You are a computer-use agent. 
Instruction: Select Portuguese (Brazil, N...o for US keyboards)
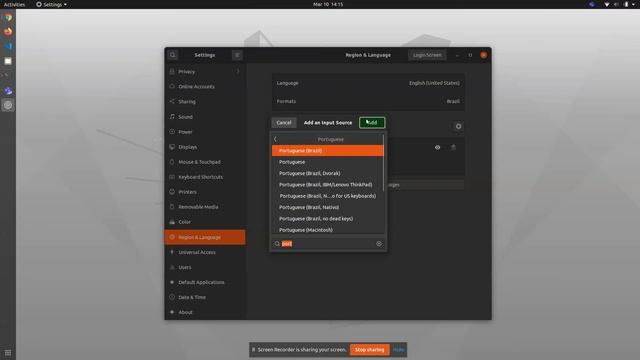pos(327,196)
